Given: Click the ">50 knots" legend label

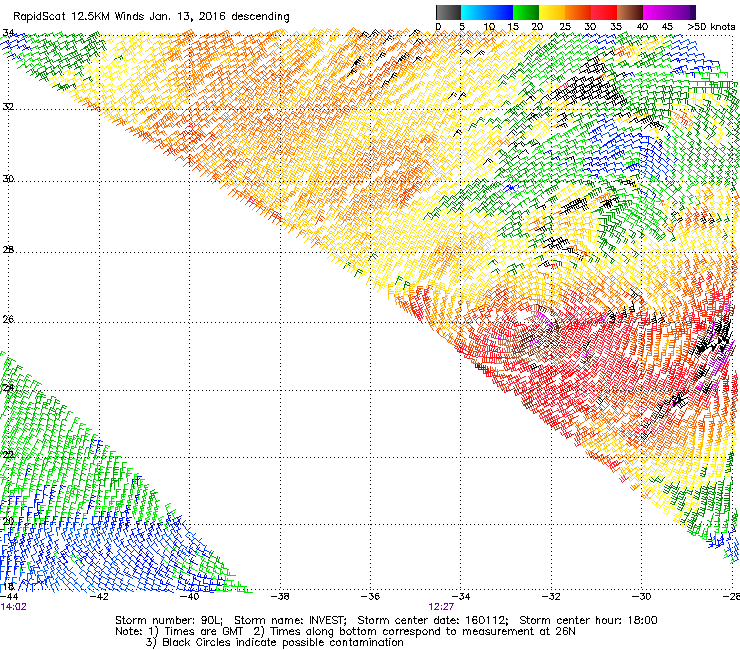Looking at the screenshot, I should tap(711, 27).
